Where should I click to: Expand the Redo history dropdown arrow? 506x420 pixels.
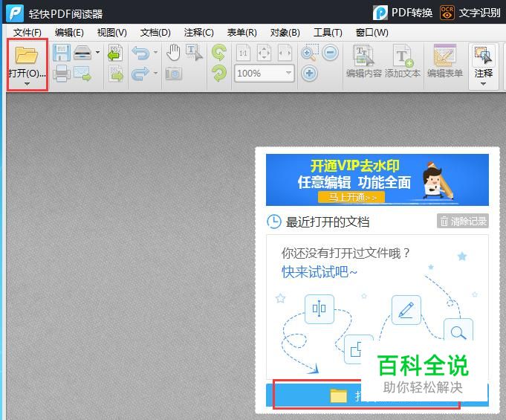[155, 74]
